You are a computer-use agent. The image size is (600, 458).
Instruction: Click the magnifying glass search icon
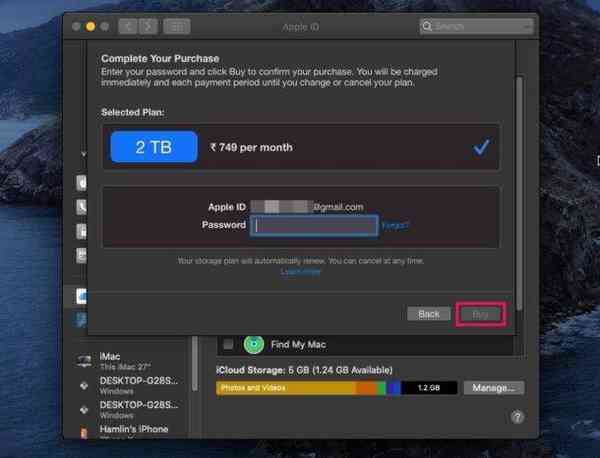click(427, 26)
